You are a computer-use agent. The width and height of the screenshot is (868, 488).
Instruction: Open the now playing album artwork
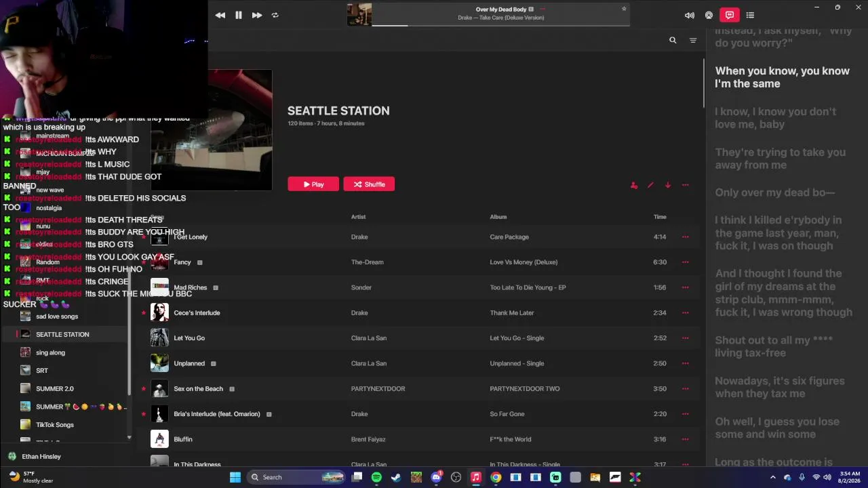click(x=359, y=14)
